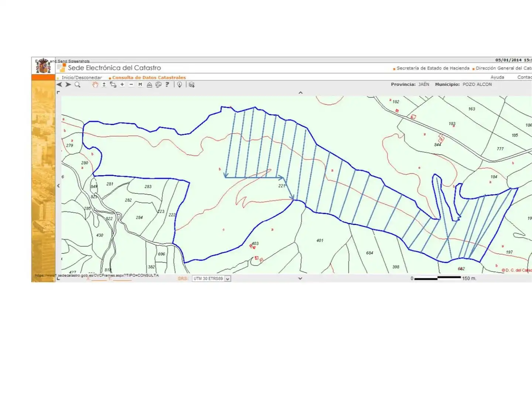Viewport: 532px width, 399px height.
Task: Select the zoom window rectangle tool
Action: point(113,85)
